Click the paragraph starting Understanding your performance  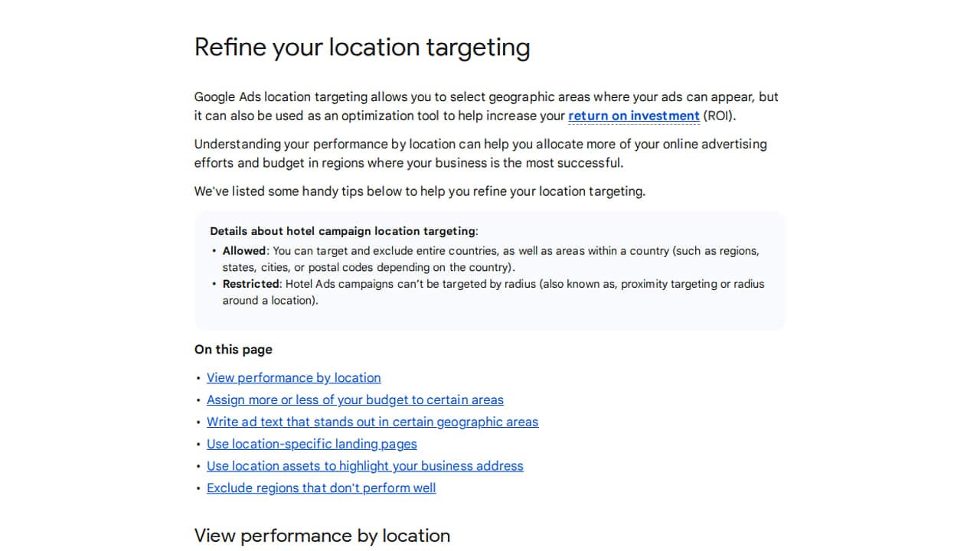tap(481, 153)
